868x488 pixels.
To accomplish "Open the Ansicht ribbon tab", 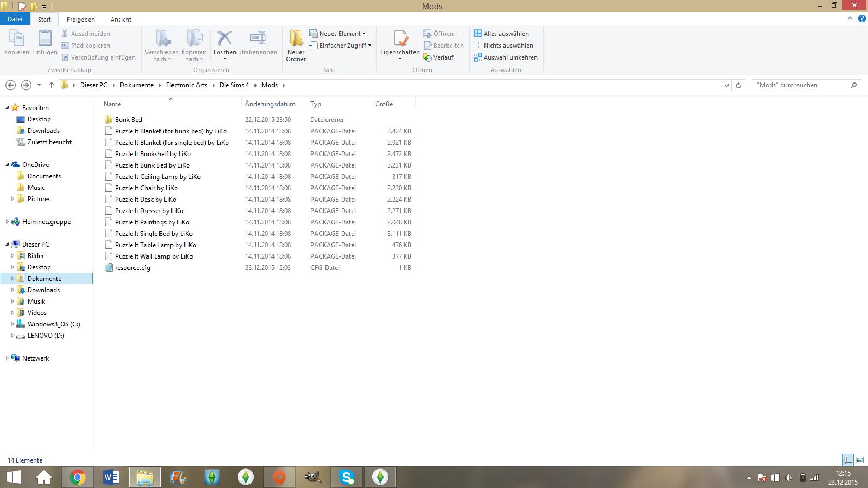I will click(120, 20).
